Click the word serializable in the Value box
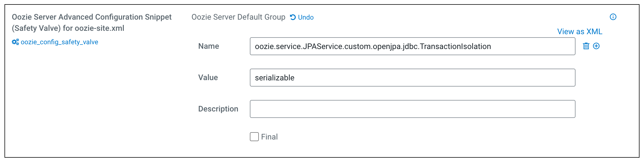644x163 pixels. (275, 78)
